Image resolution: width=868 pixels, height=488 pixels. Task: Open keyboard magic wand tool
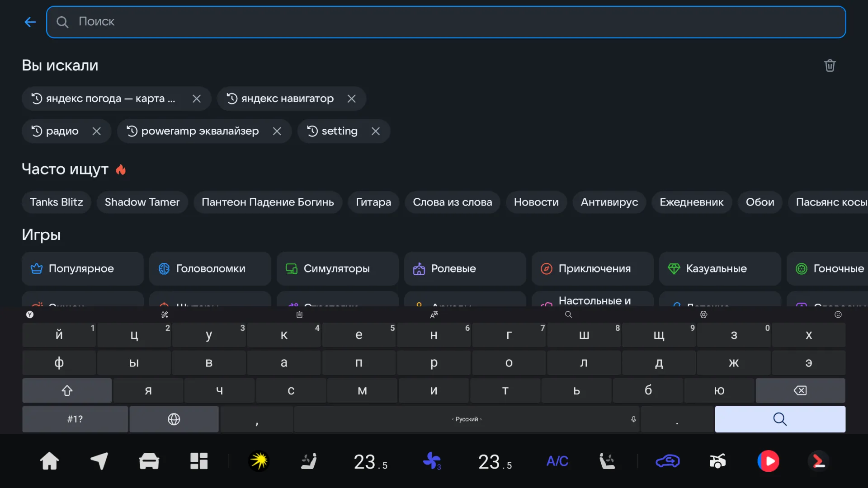165,314
